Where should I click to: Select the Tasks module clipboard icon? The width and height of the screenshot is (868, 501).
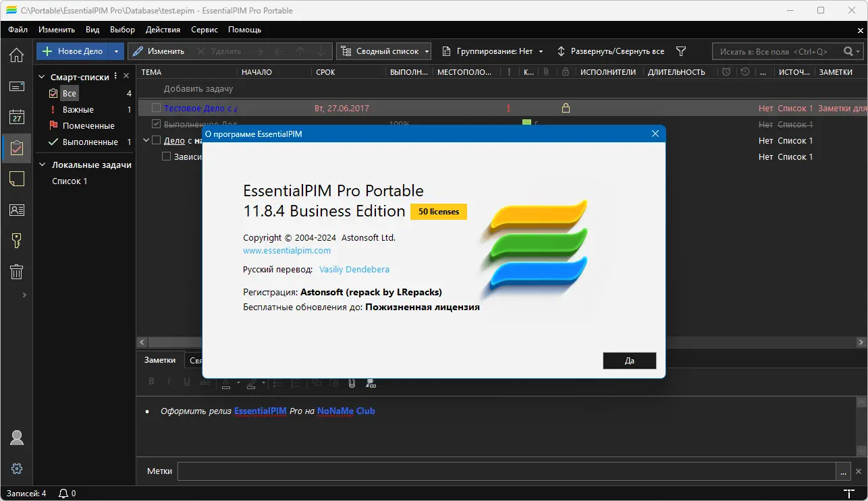(x=16, y=148)
